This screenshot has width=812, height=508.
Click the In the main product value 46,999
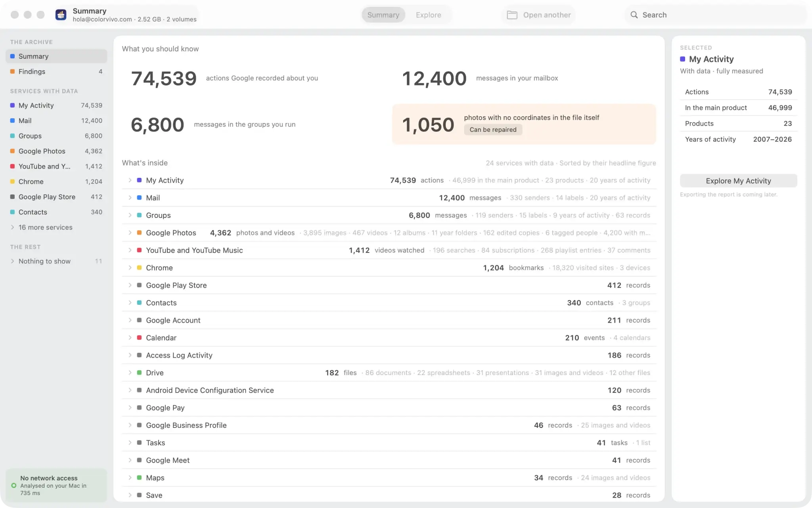click(780, 108)
